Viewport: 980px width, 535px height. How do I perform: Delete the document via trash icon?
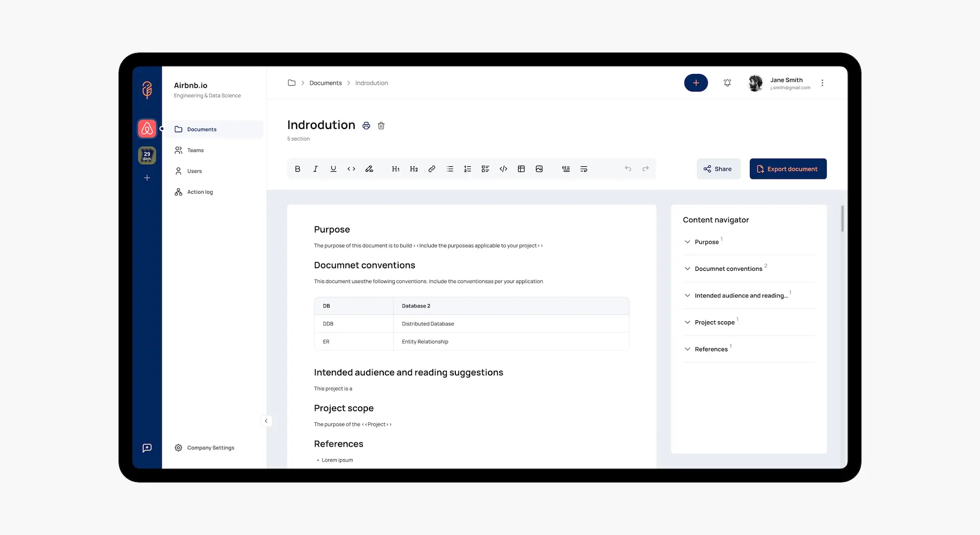pos(381,125)
